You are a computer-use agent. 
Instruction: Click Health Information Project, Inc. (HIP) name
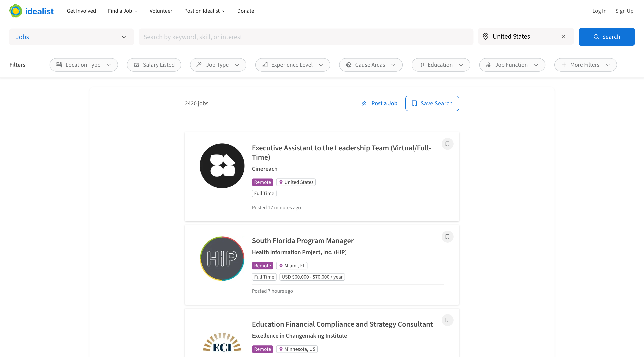coord(299,252)
